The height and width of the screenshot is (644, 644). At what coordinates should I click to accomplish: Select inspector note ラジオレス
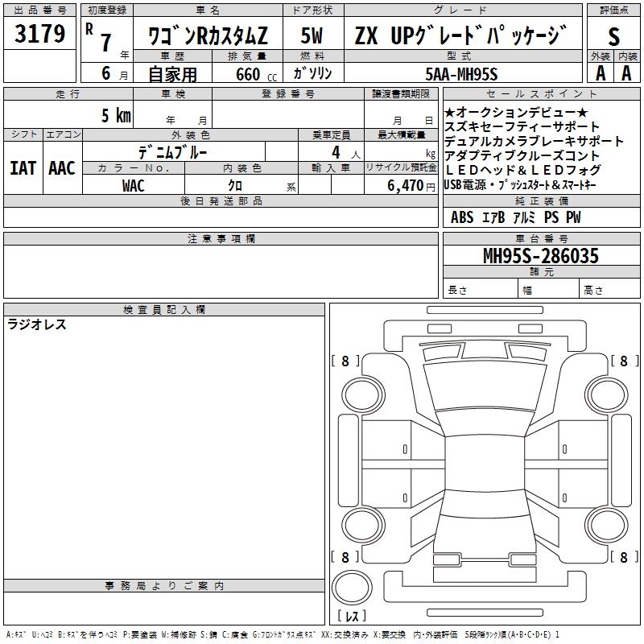[x=37, y=324]
